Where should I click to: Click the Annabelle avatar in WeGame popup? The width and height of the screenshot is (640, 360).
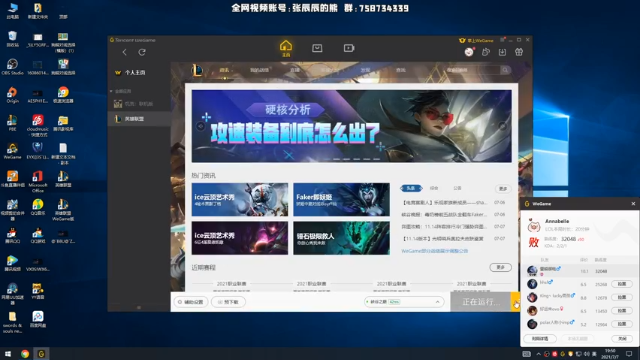(534, 225)
